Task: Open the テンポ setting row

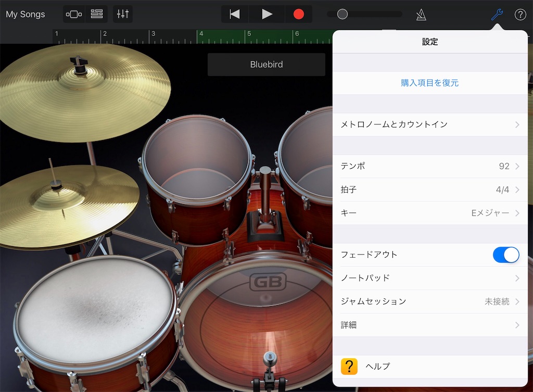Action: pos(430,166)
